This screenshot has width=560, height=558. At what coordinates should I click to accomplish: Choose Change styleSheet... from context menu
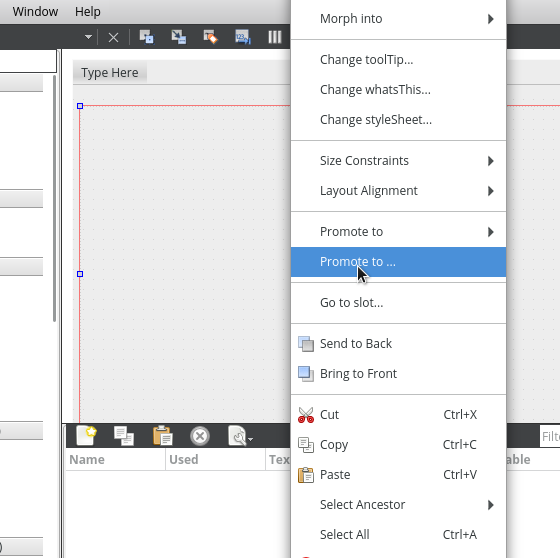pos(398,120)
